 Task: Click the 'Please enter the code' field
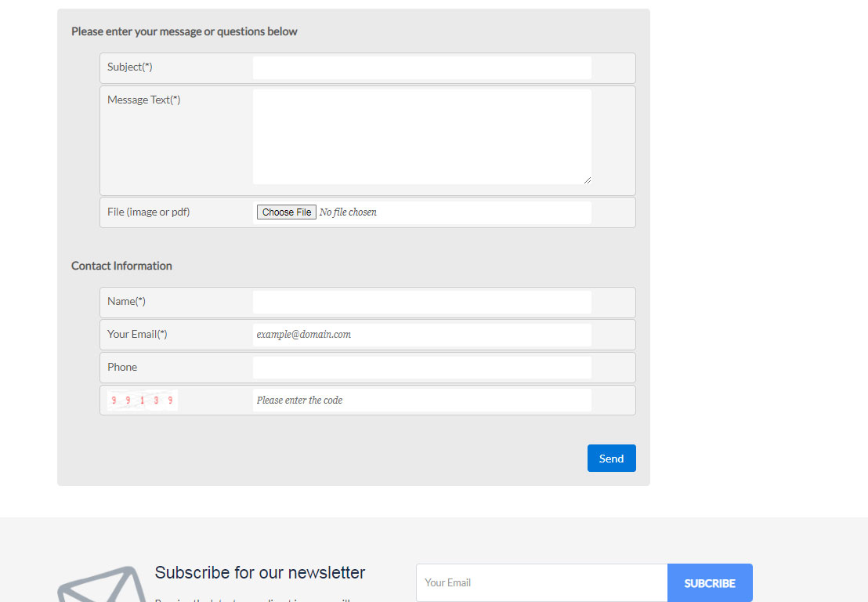[x=421, y=400]
